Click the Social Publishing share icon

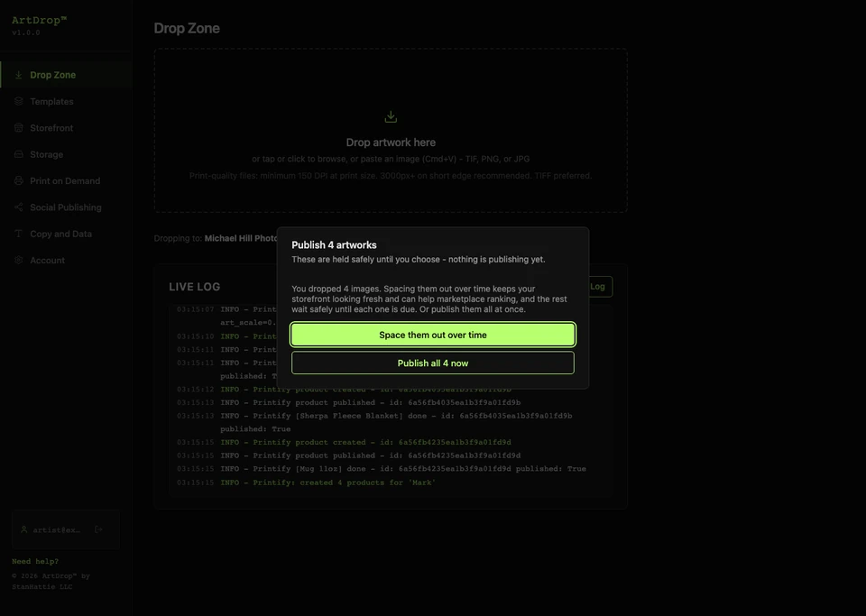18,207
